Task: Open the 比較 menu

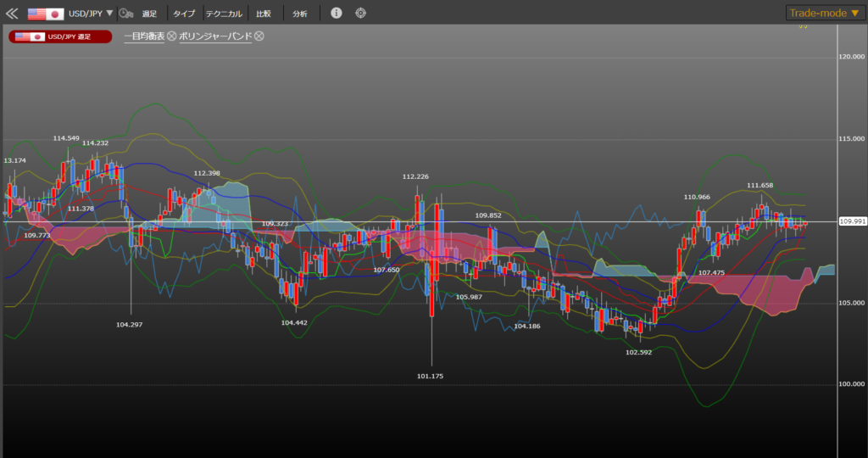Action: coord(264,14)
